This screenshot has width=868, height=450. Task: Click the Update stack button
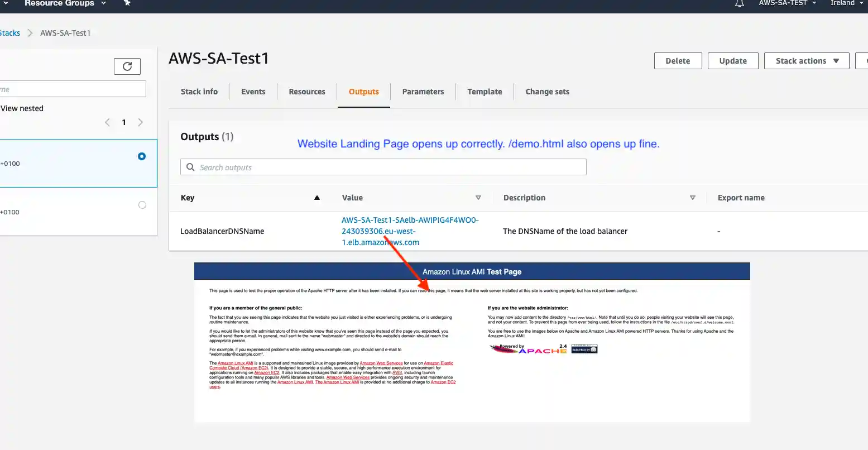coord(733,61)
